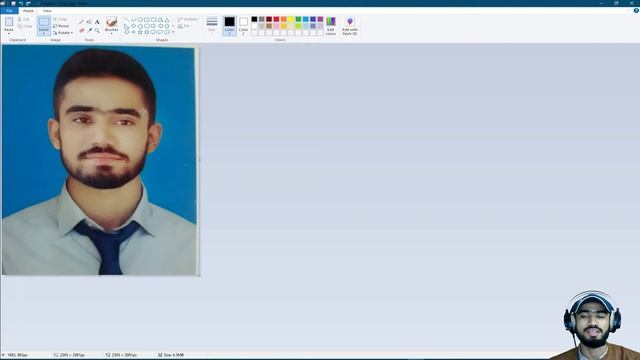Click the Undo arrow in title bar
The width and height of the screenshot is (640, 360).
click(21, 3)
